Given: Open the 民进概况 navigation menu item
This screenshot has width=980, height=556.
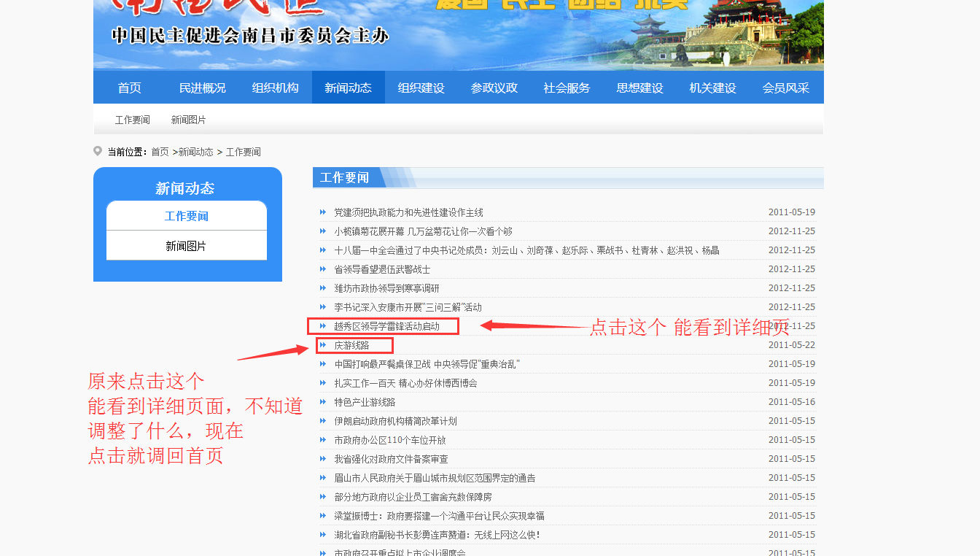Looking at the screenshot, I should click(x=203, y=88).
